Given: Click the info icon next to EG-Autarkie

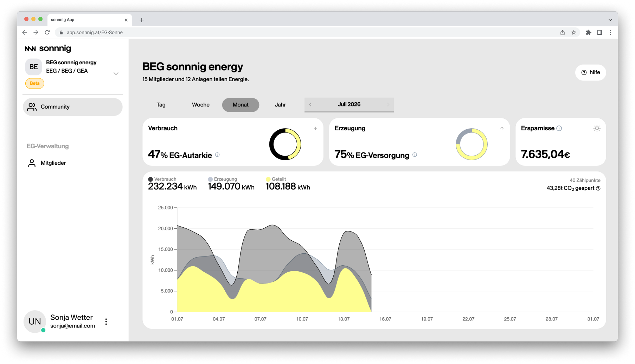Looking at the screenshot, I should [x=217, y=155].
